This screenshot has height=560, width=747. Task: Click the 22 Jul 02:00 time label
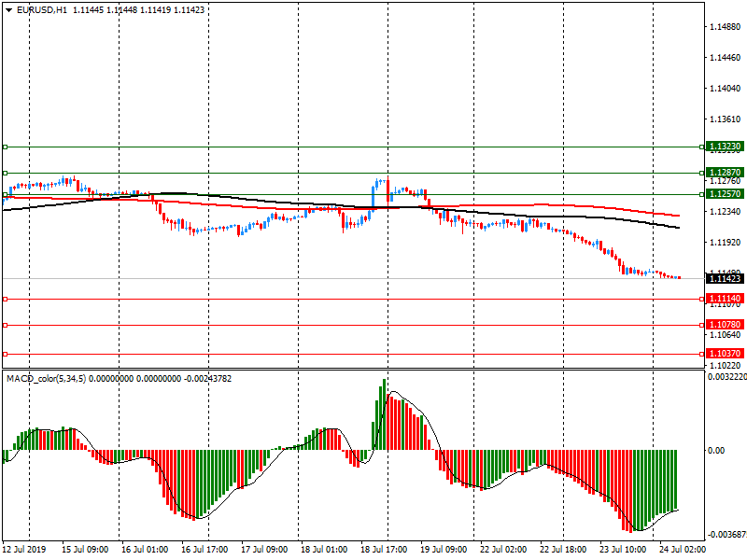503,549
